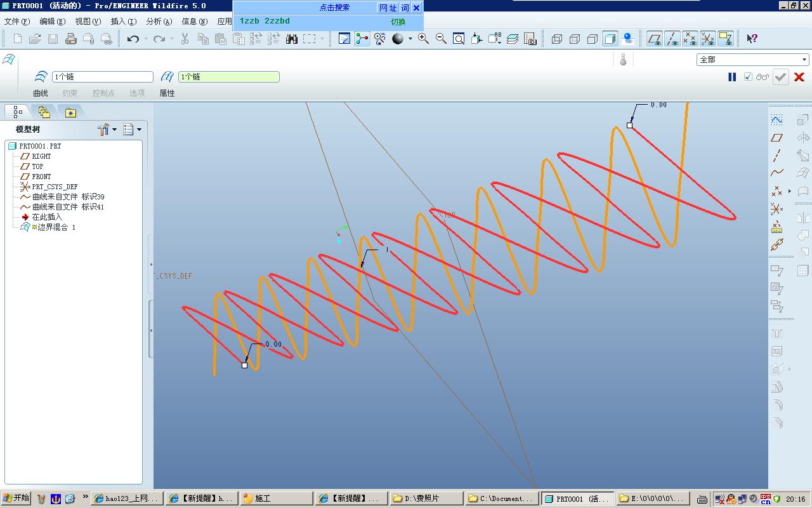Toggle the preview checkbox near glasses
This screenshot has width=812, height=508.
coord(748,77)
